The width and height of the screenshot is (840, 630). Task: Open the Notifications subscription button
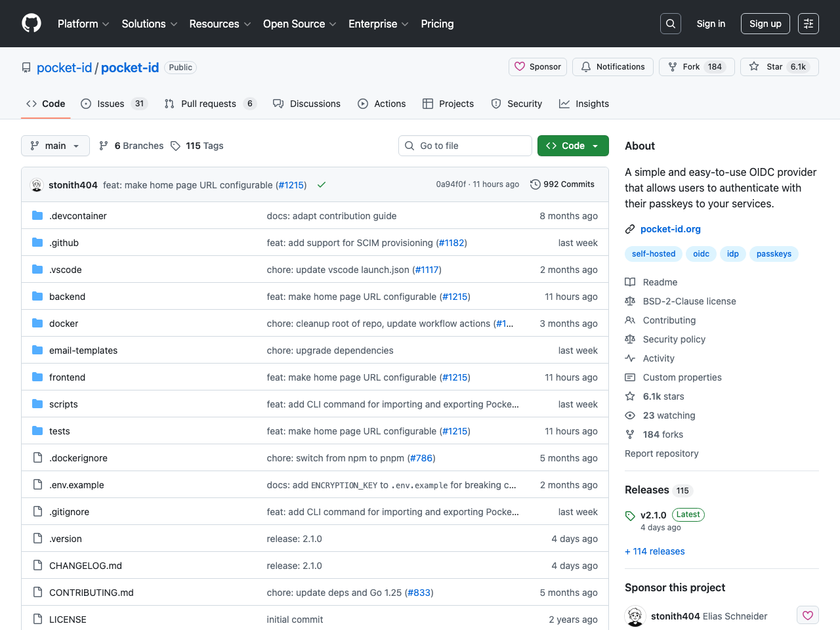tap(612, 67)
